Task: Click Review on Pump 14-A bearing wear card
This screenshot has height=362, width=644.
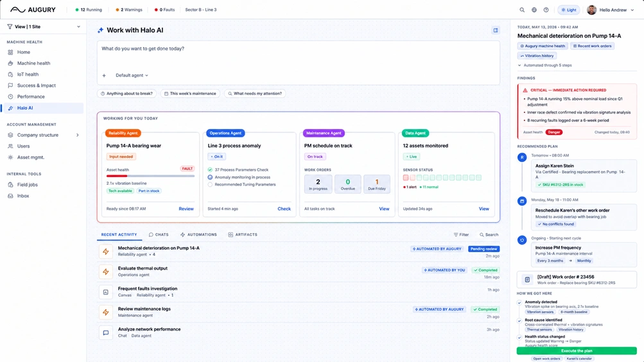Action: [186, 209]
